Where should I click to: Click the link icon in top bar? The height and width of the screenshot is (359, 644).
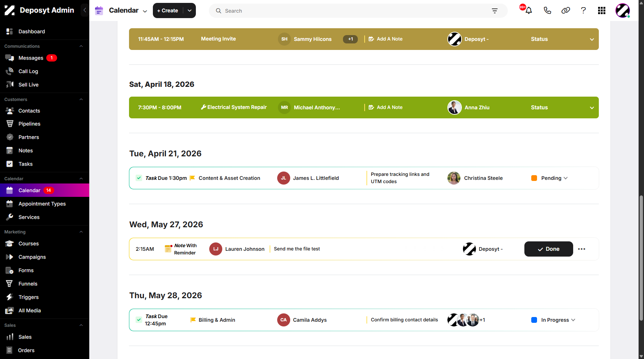click(x=566, y=10)
